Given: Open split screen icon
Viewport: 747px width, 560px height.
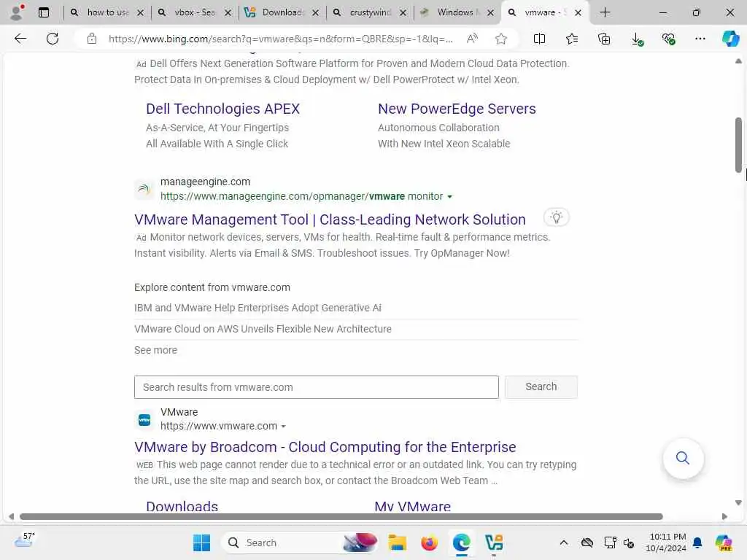Looking at the screenshot, I should pyautogui.click(x=539, y=39).
